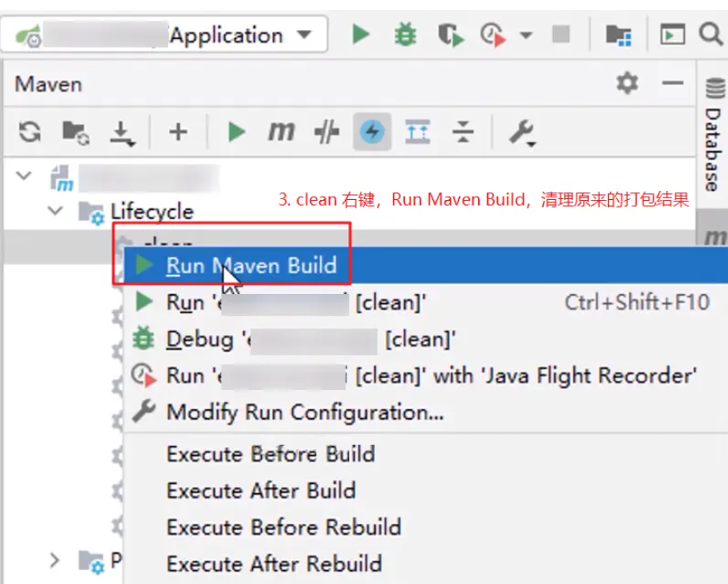Expand the collapsed node below Lifecycle
The width and height of the screenshot is (728, 584).
[x=54, y=561]
